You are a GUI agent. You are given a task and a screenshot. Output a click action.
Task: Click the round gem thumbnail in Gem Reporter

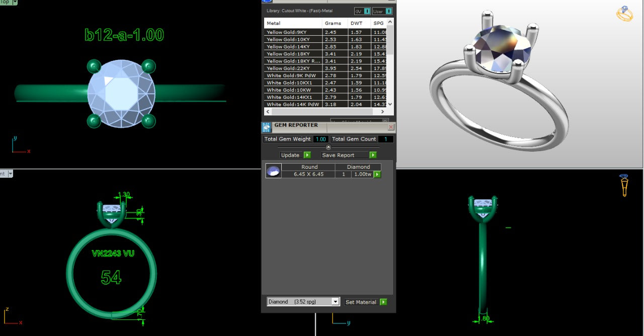(273, 171)
